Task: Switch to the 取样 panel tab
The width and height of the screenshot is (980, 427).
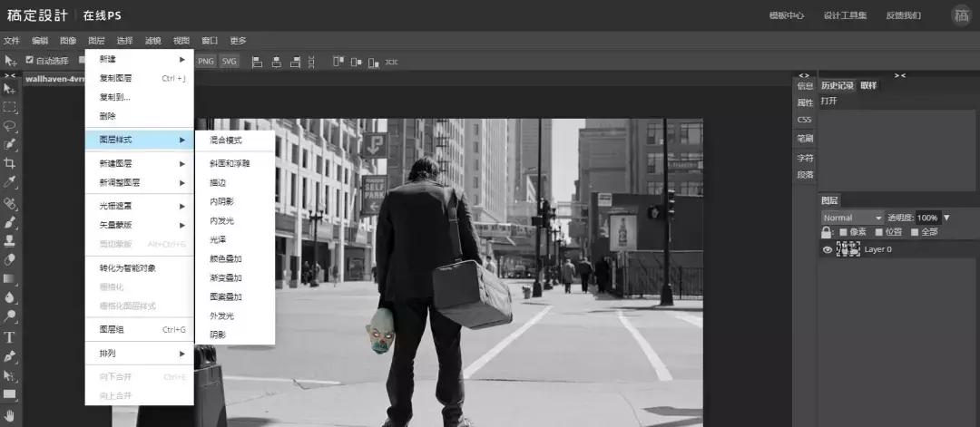Action: (x=868, y=85)
